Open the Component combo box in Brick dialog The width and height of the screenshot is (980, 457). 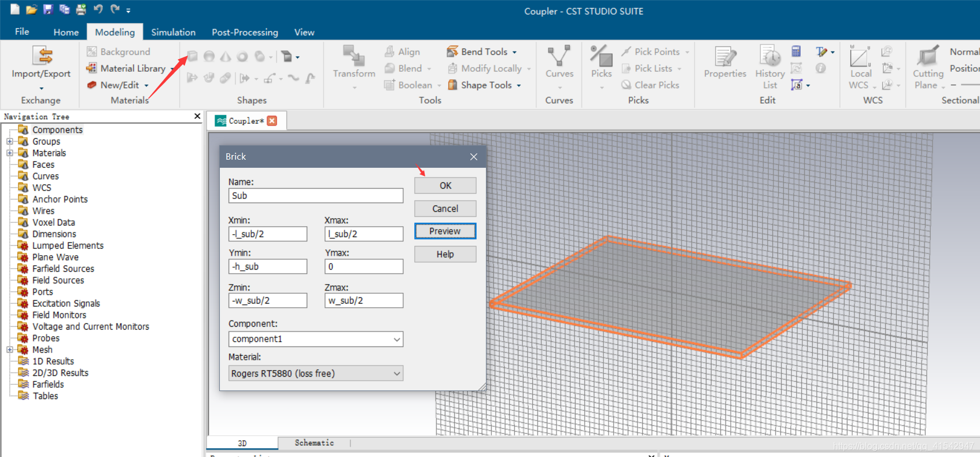[316, 339]
